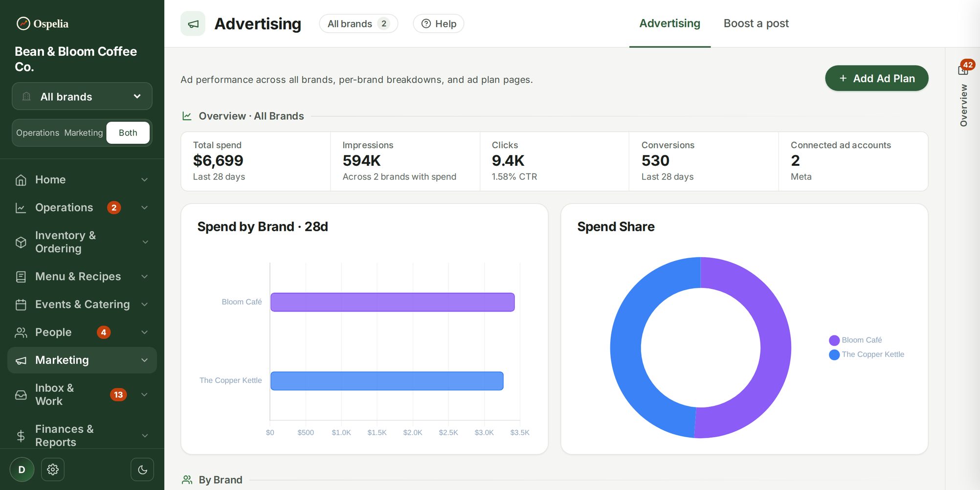Click the All brands filter pill
The height and width of the screenshot is (490, 980).
[x=358, y=24]
